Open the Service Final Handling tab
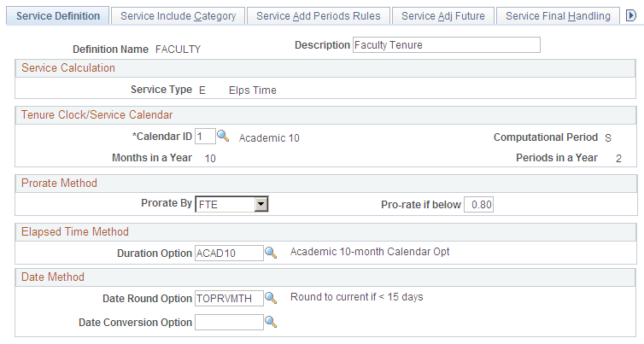 [558, 15]
